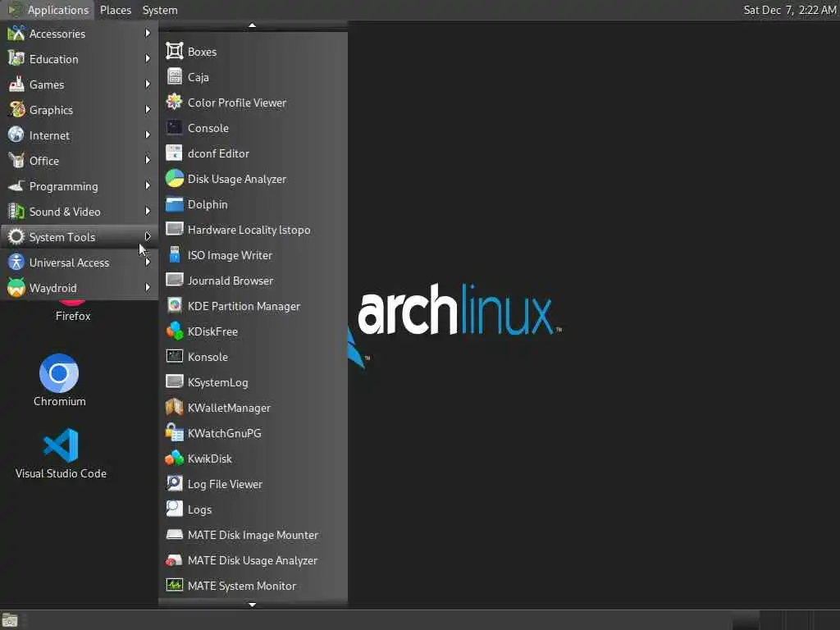Click the 'Hardware Locality lstopo' label

coord(249,230)
